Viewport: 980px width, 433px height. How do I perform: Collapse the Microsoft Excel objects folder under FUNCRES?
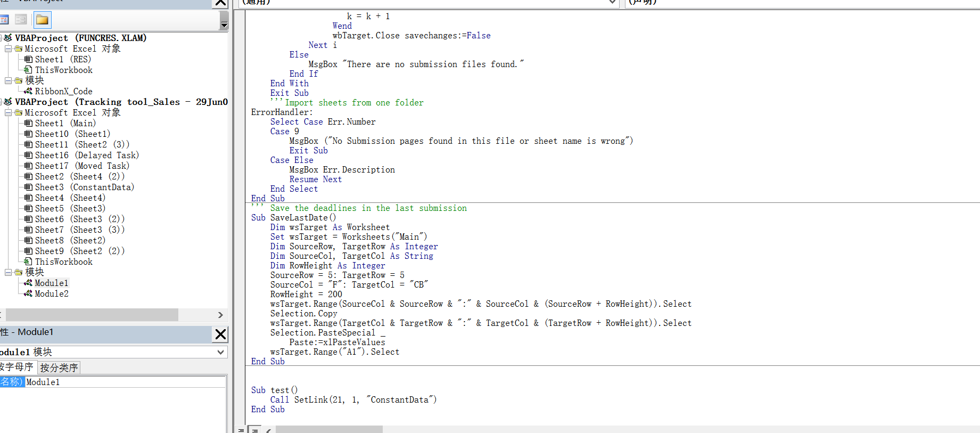pyautogui.click(x=8, y=48)
